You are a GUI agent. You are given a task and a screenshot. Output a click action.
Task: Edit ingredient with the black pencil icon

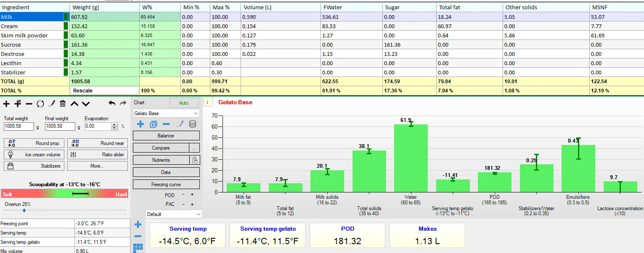(x=52, y=104)
